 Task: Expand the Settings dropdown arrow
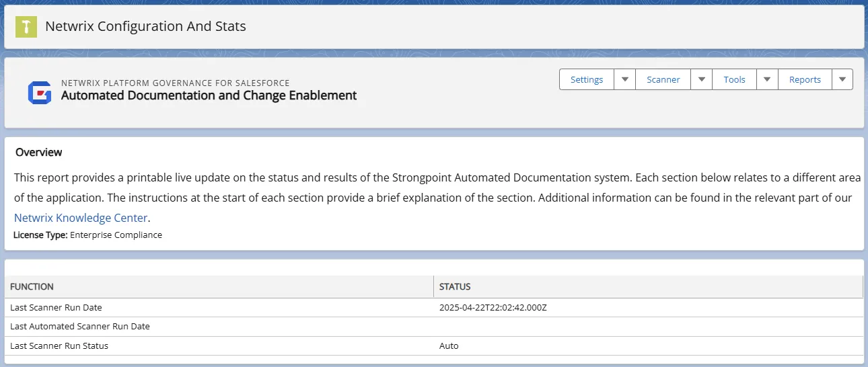click(624, 79)
